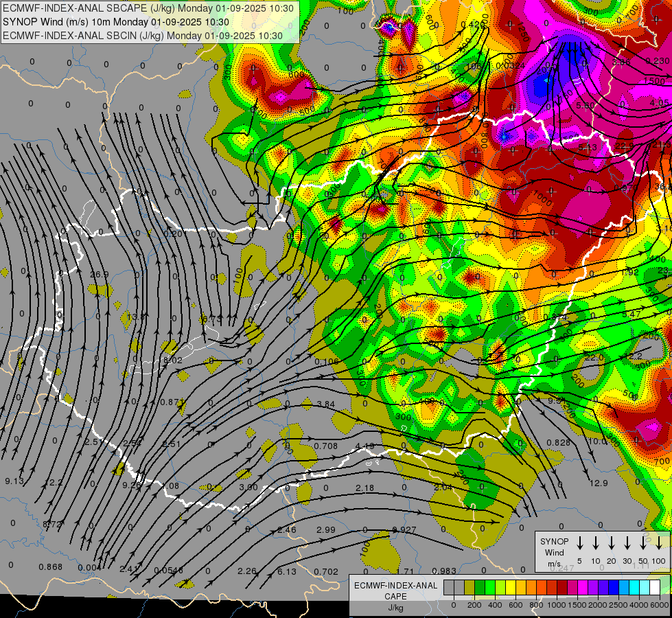Click the 0.106 value on the map
Image resolution: width=672 pixels, height=618 pixels.
pyautogui.click(x=326, y=362)
